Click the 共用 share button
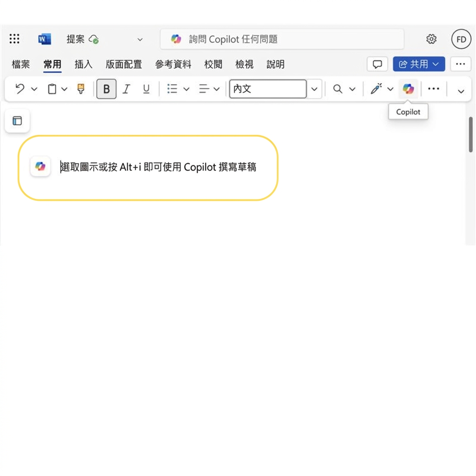Image resolution: width=476 pixels, height=476 pixels. pyautogui.click(x=419, y=64)
